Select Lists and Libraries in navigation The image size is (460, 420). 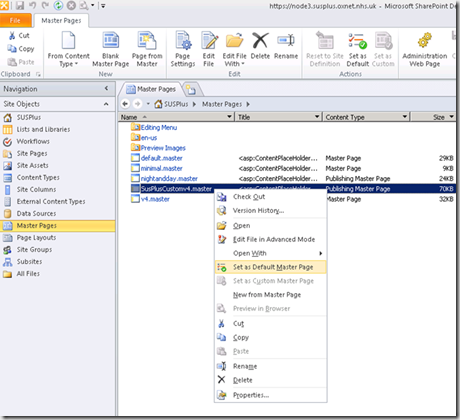(x=43, y=129)
